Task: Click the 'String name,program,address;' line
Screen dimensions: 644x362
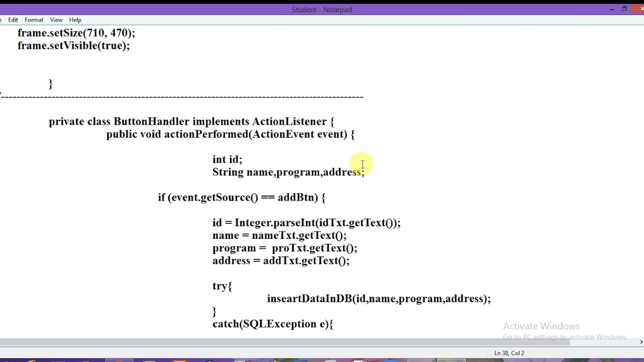Action: coord(288,172)
